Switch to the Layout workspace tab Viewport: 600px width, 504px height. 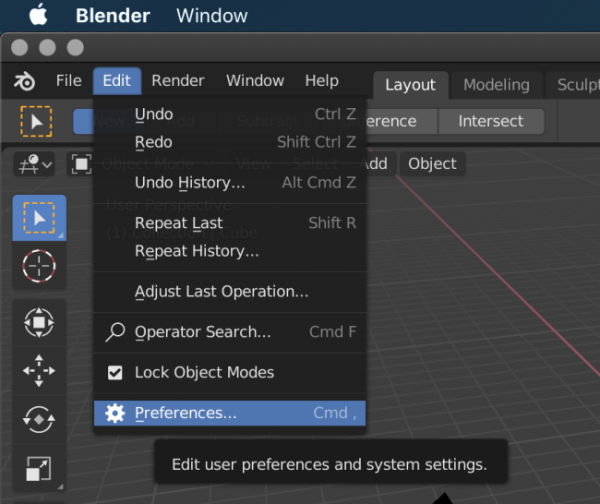410,85
